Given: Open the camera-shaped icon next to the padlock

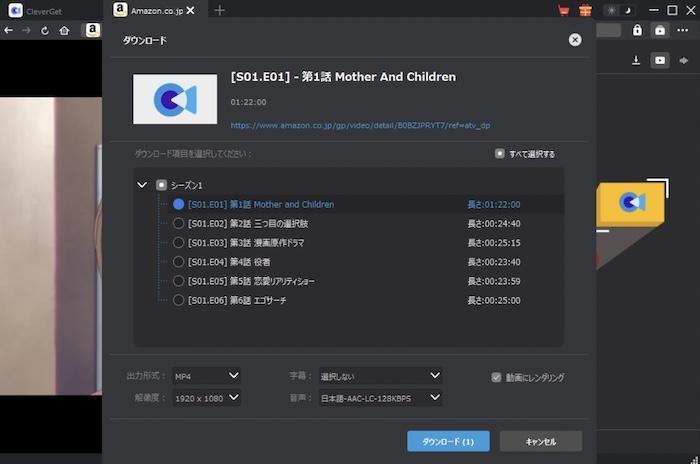Looking at the screenshot, I should click(660, 30).
